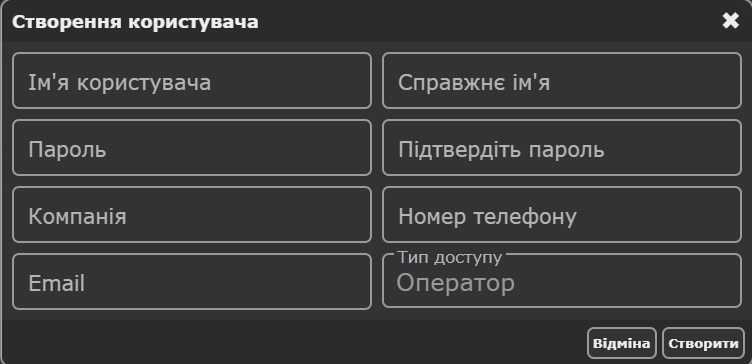Focus the Номер телефону input

point(562,214)
